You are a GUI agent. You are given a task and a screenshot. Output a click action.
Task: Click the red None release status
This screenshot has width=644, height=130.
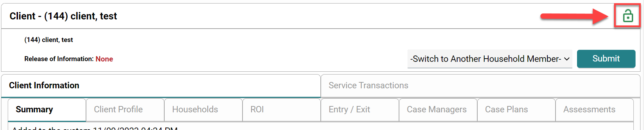104,59
